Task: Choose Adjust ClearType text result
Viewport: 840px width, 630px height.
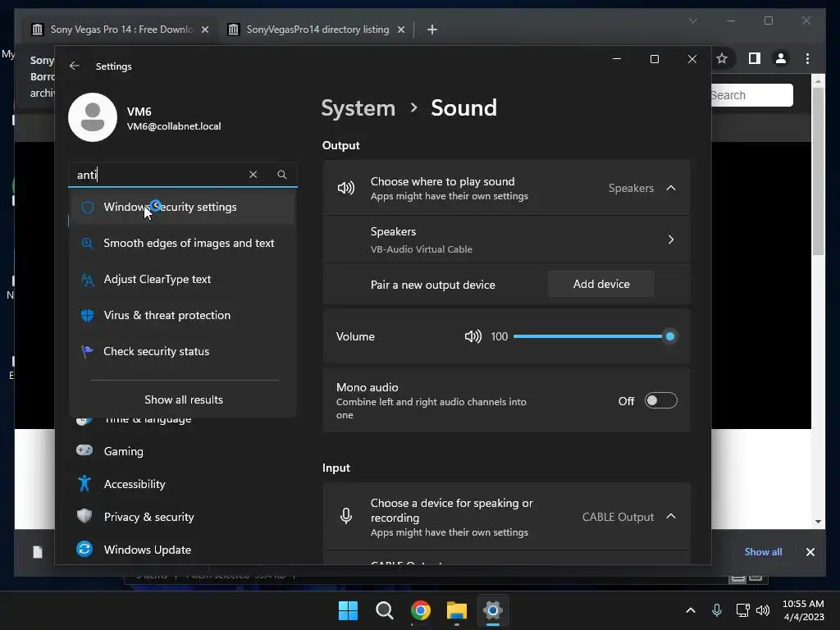Action: pyautogui.click(x=182, y=279)
